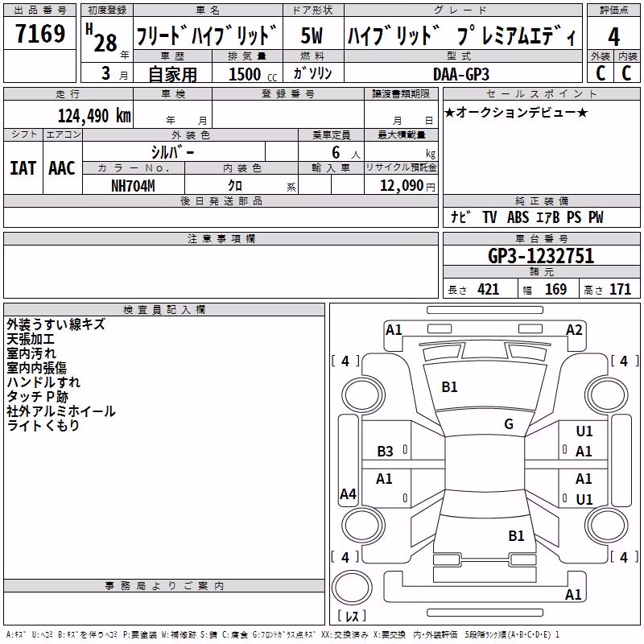
Task: Select the PS equipment entry
Action: coord(574,217)
